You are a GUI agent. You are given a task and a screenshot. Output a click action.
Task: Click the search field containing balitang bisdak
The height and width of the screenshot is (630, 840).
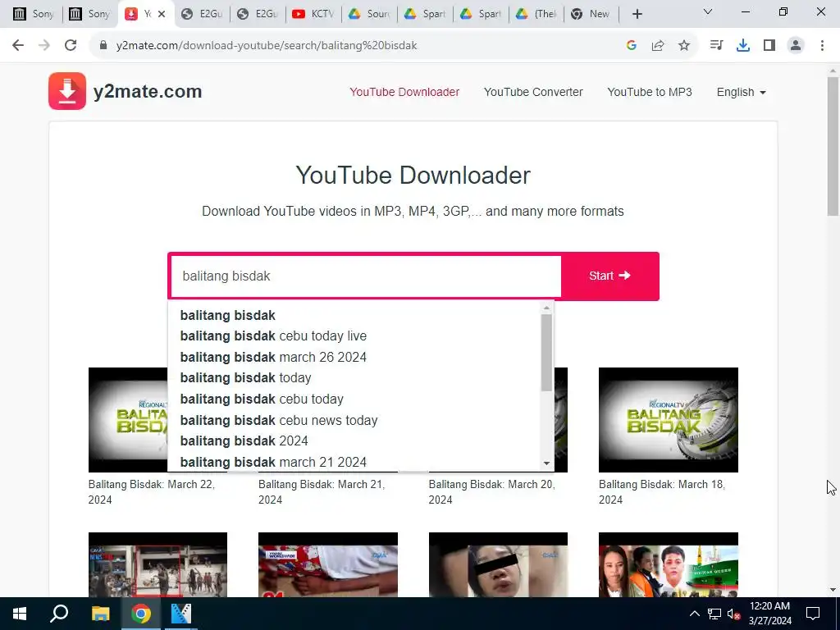(366, 276)
